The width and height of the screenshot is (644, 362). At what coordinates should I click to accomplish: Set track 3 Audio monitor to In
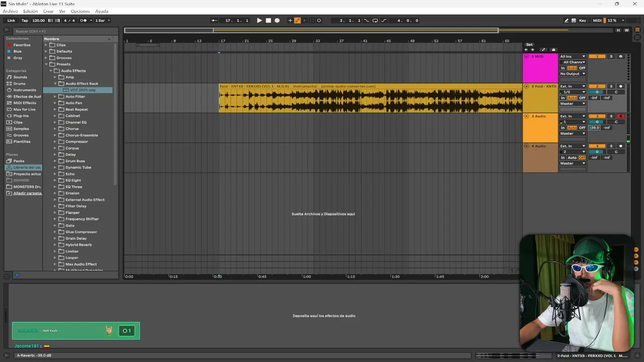coord(563,128)
